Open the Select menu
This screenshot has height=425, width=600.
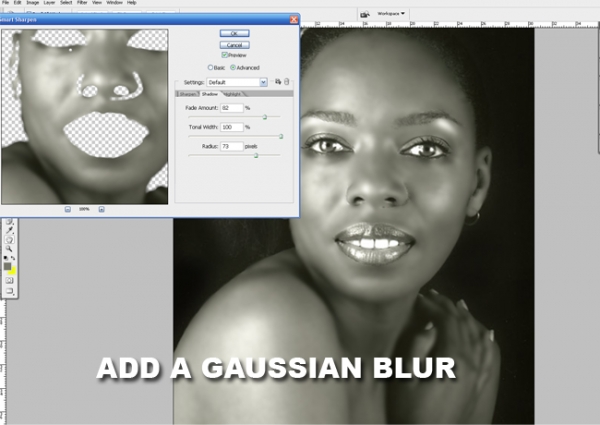click(x=66, y=2)
